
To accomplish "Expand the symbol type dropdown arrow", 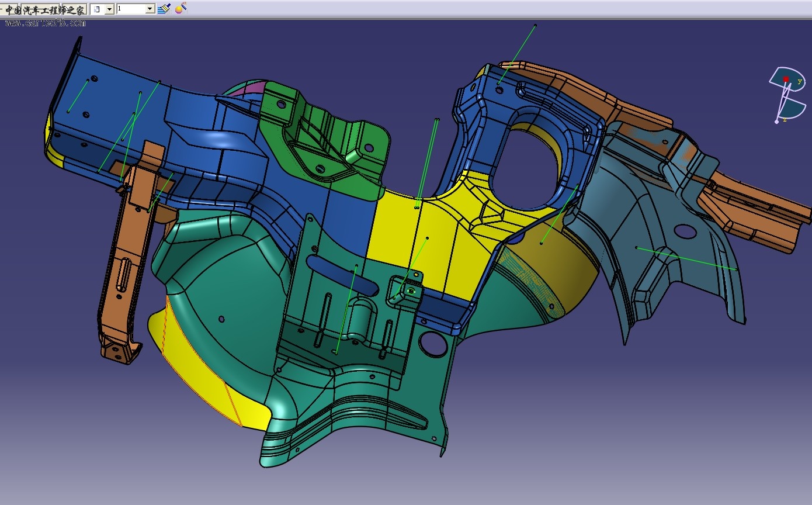I will [109, 9].
